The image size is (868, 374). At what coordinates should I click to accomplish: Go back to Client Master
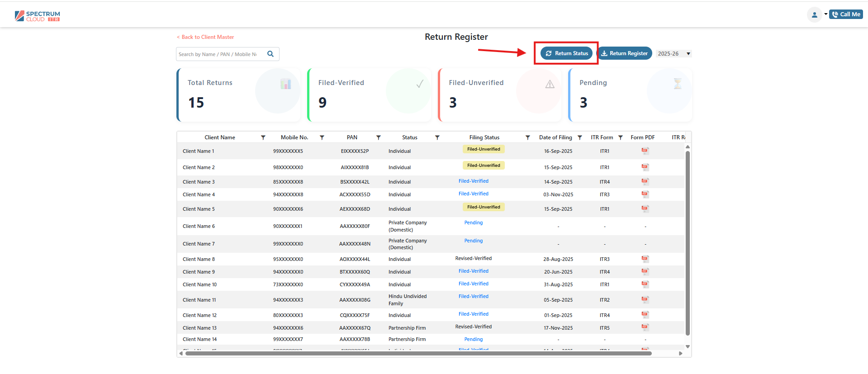[x=206, y=37]
